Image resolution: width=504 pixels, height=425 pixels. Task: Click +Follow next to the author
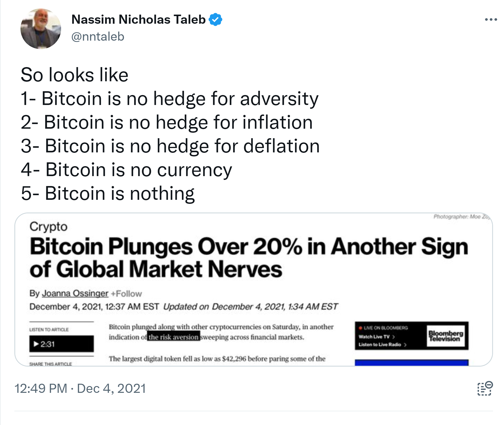point(126,294)
